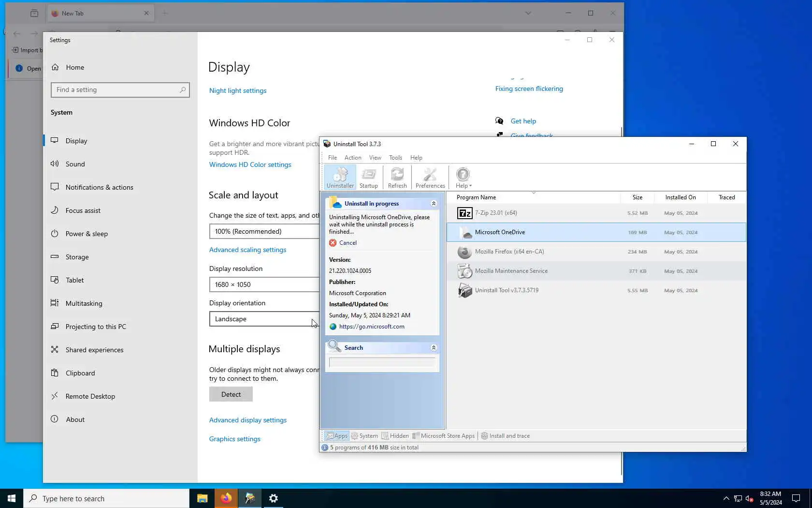Open the Graphics settings link
This screenshot has height=508, width=812.
coord(235,439)
